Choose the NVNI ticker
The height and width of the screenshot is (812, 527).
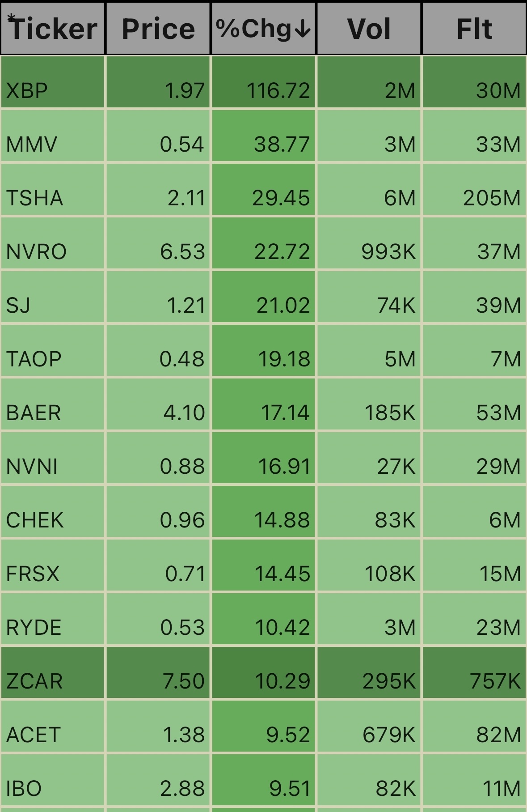click(32, 467)
